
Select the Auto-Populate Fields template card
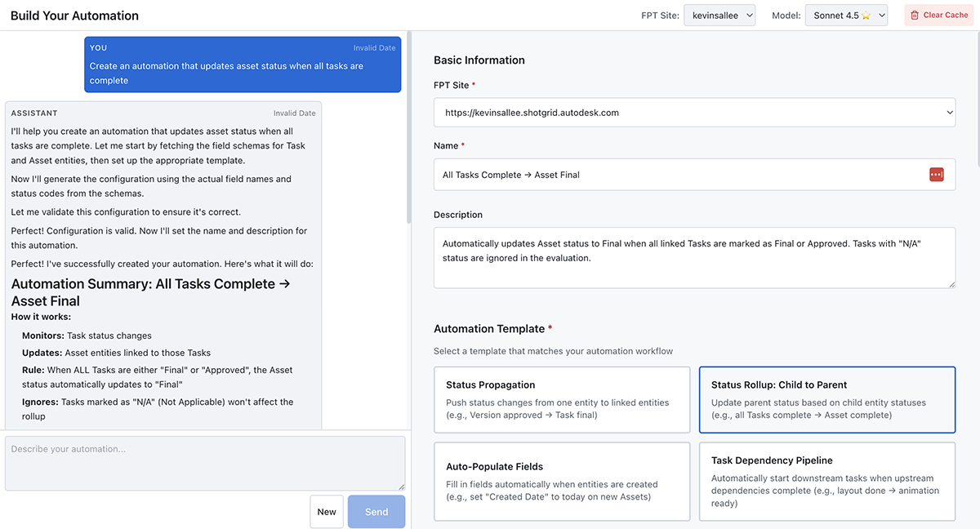point(562,478)
